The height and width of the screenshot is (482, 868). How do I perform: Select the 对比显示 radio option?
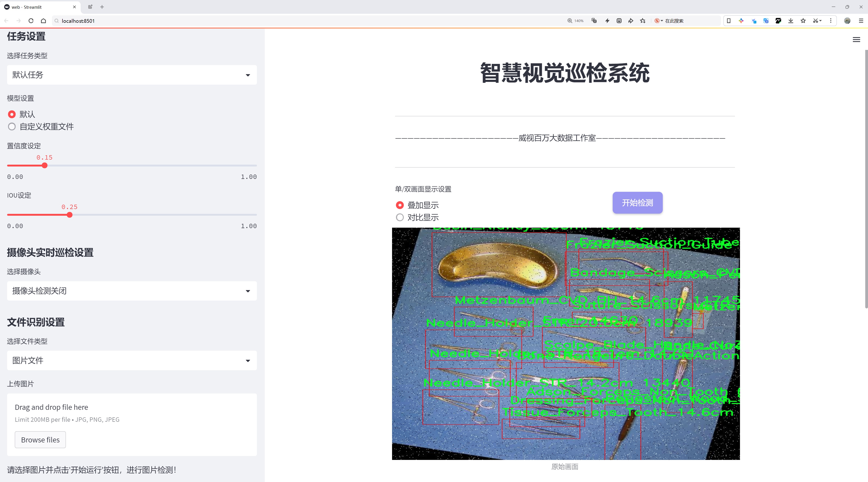400,217
